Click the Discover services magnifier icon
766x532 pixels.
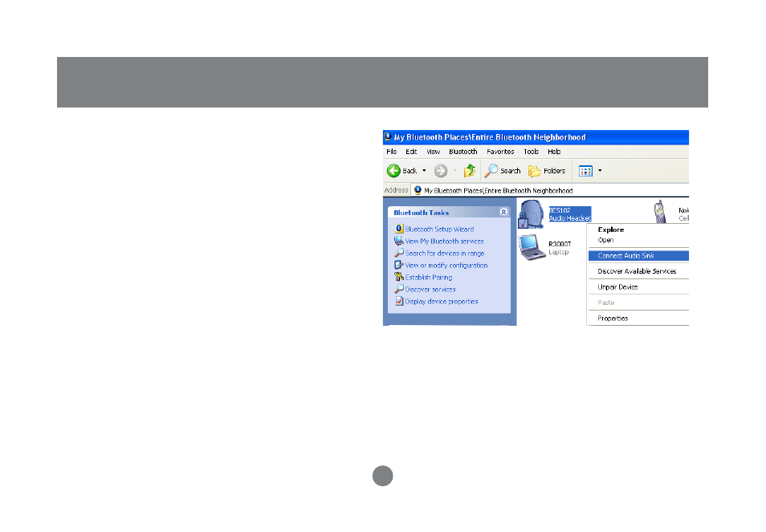[398, 289]
